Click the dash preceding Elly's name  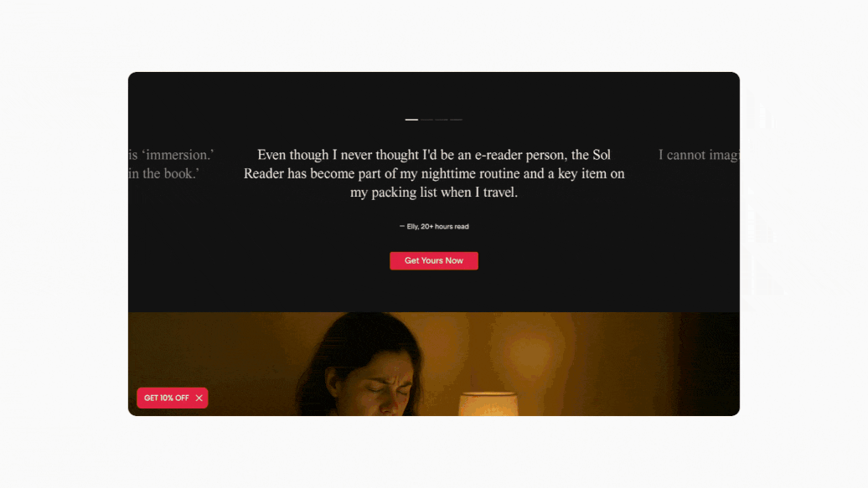[402, 226]
